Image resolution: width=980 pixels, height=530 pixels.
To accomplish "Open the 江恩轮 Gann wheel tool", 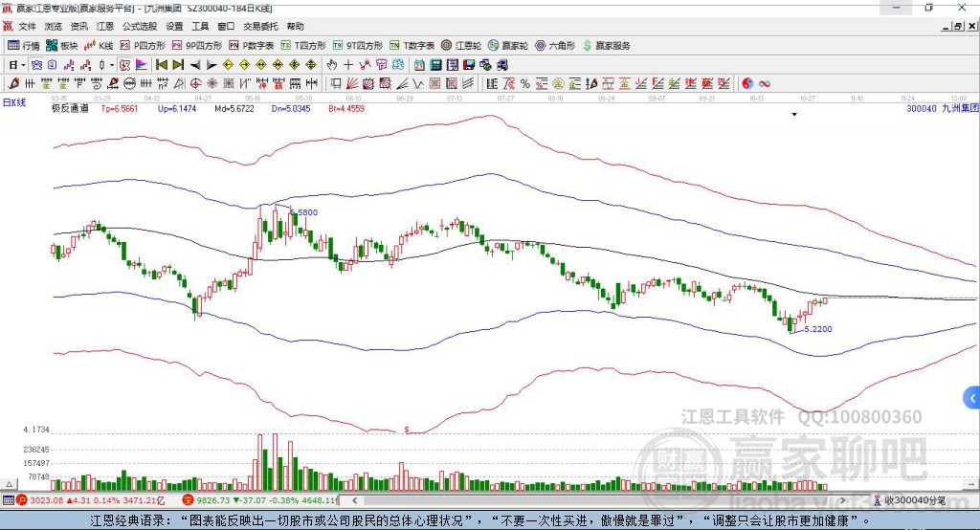I will 461,46.
